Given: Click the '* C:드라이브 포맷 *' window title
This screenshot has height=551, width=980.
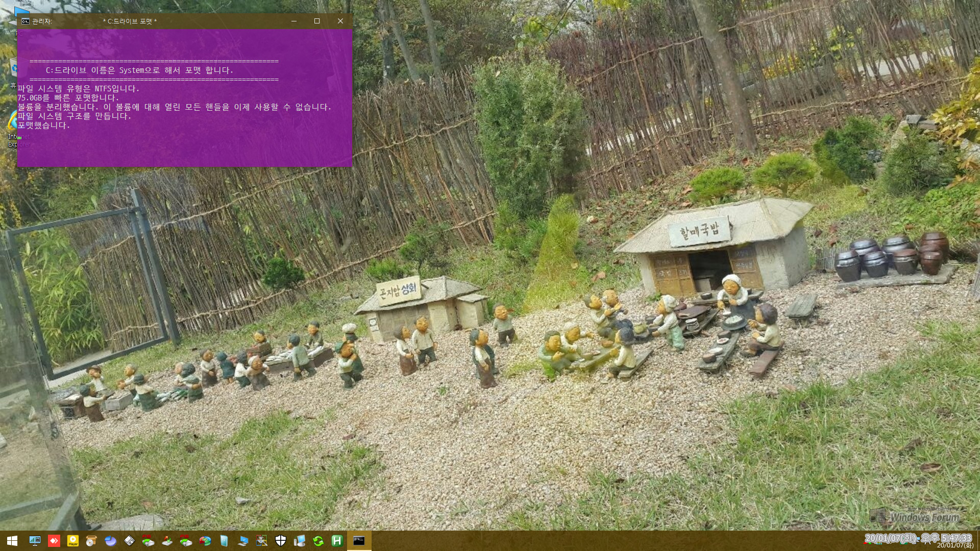Looking at the screenshot, I should (130, 21).
